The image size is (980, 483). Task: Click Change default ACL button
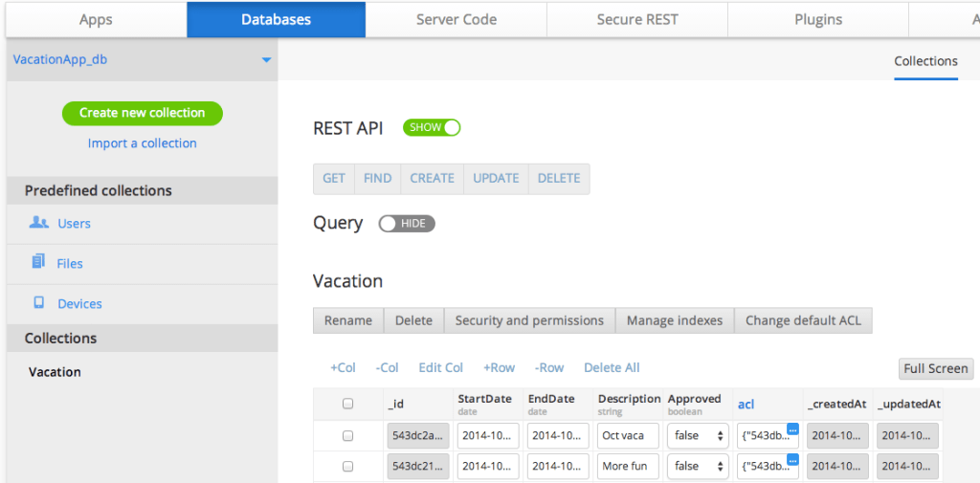(x=803, y=320)
